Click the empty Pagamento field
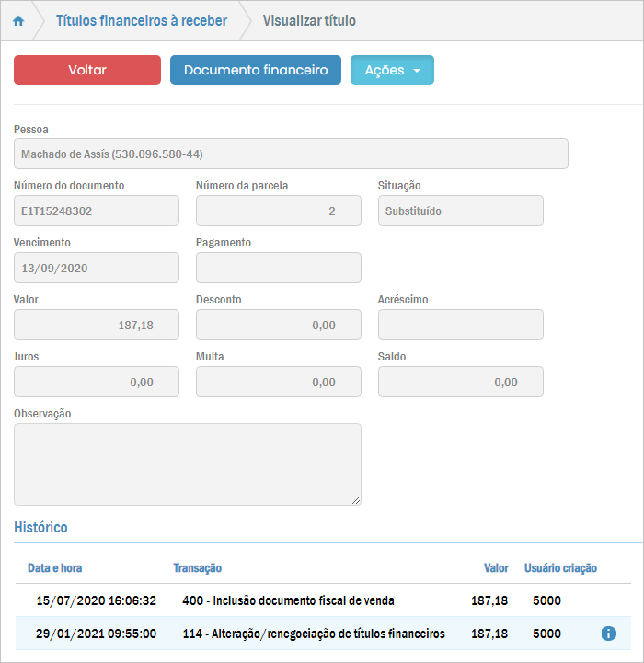Screen dimensions: 644x663 click(279, 268)
